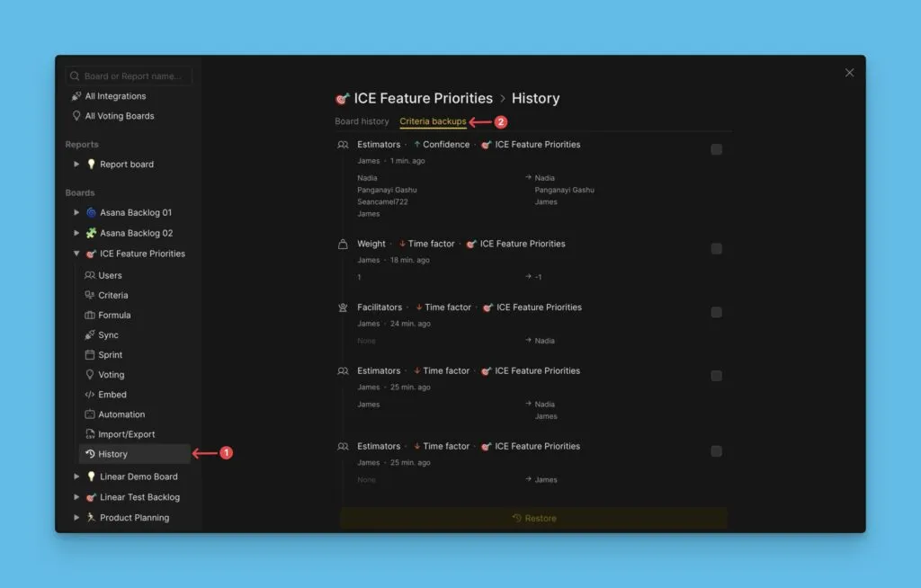Screen dimensions: 921x588
Task: Select the Criteria icon in sidebar
Action: coord(90,296)
